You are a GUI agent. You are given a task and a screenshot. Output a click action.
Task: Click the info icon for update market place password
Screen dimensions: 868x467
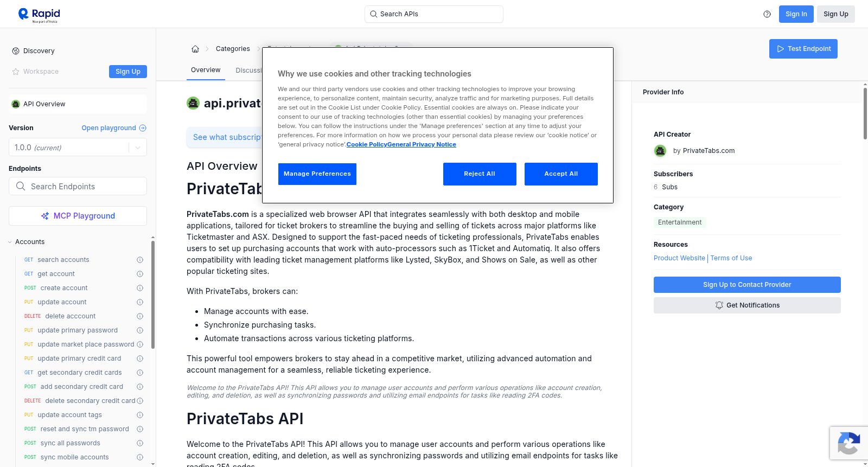coord(140,344)
